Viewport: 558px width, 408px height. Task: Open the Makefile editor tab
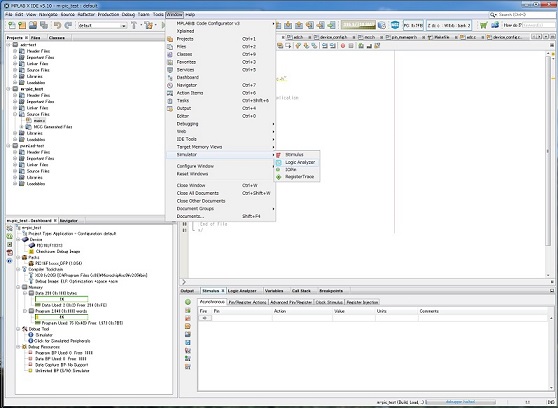tap(441, 37)
